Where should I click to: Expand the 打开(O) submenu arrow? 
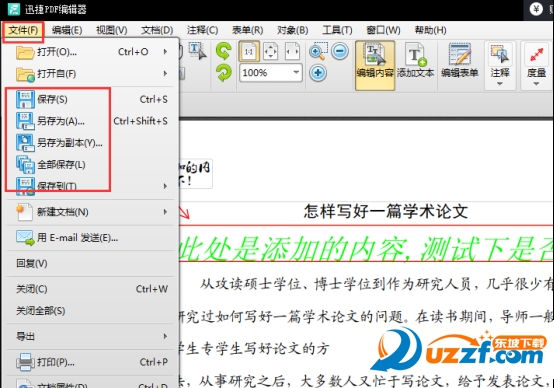coord(165,52)
